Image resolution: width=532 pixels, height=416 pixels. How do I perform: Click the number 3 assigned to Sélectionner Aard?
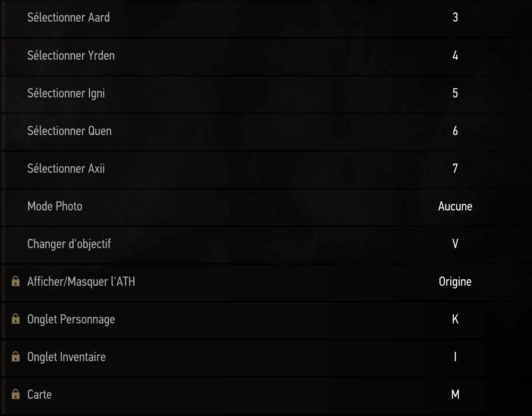click(x=455, y=18)
